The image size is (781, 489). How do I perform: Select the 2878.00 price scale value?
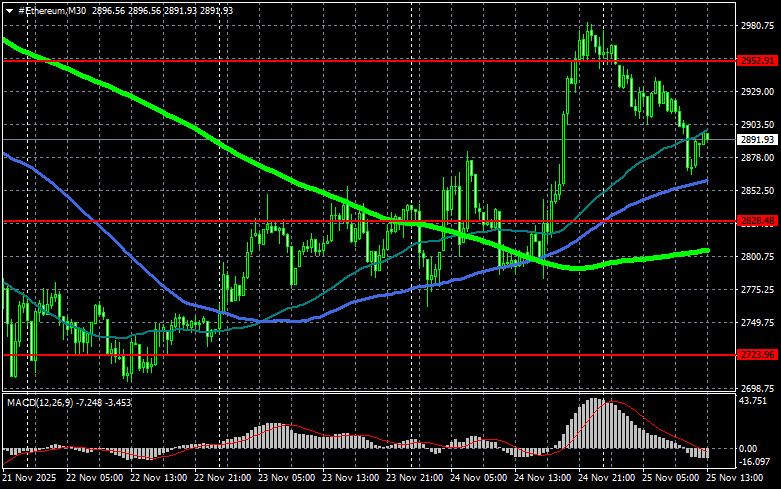[x=758, y=158]
